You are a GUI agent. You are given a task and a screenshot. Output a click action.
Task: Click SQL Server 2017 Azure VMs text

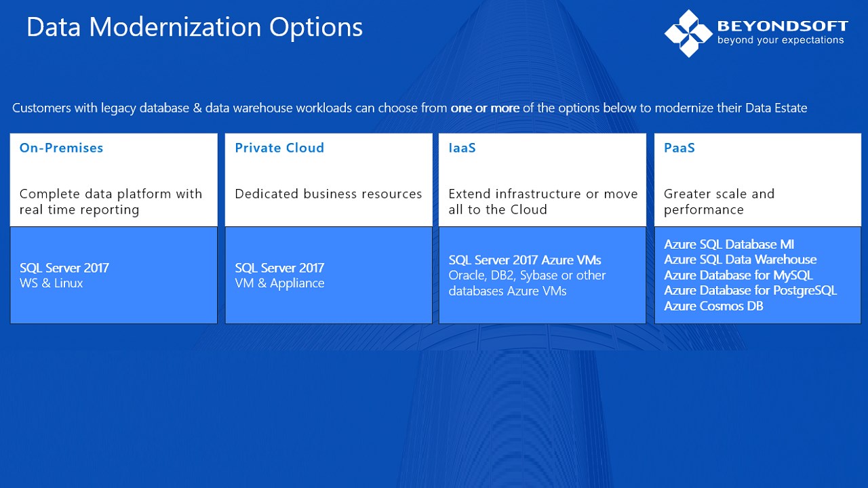click(x=525, y=260)
